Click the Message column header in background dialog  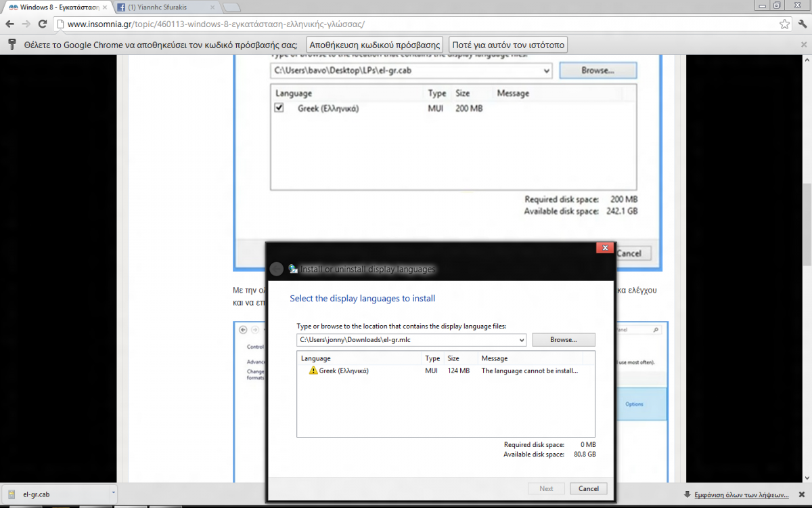[x=513, y=93]
